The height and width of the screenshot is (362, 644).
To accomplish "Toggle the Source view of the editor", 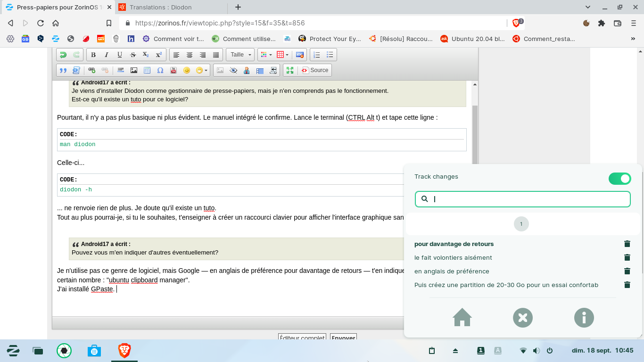I will point(315,70).
